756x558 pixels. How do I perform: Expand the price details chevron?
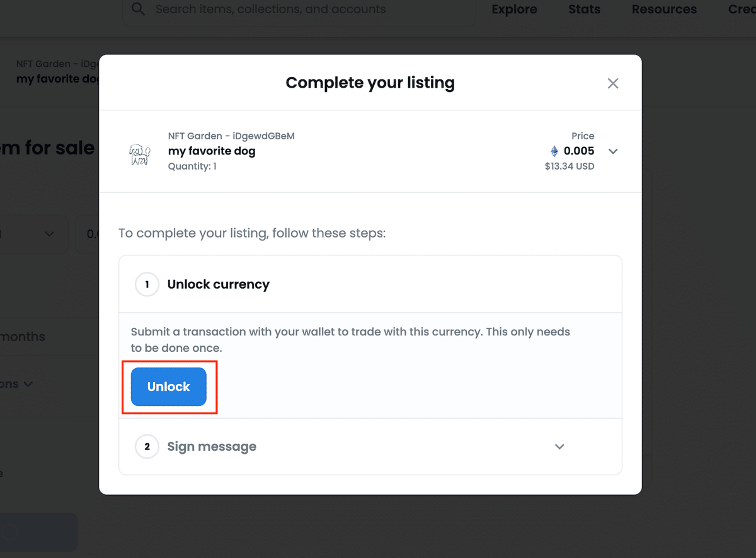(613, 151)
